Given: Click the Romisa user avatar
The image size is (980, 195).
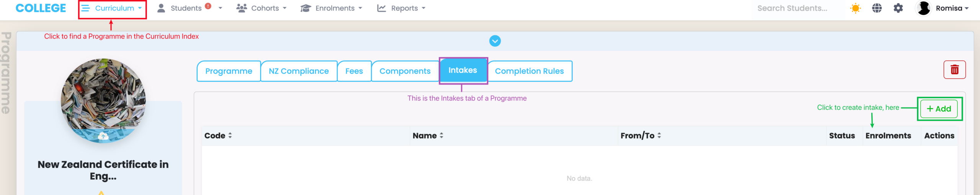Looking at the screenshot, I should [923, 8].
